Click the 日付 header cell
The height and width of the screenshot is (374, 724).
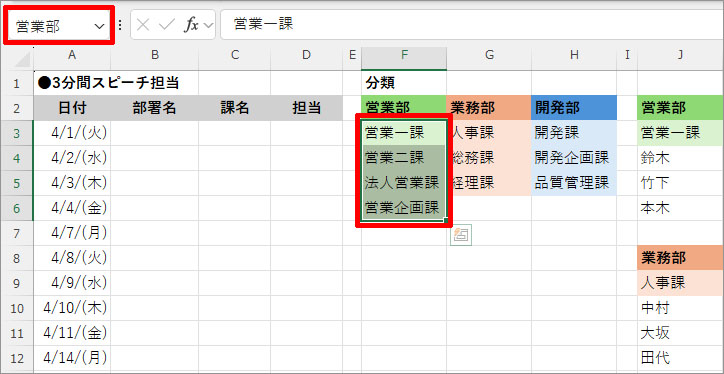point(72,109)
